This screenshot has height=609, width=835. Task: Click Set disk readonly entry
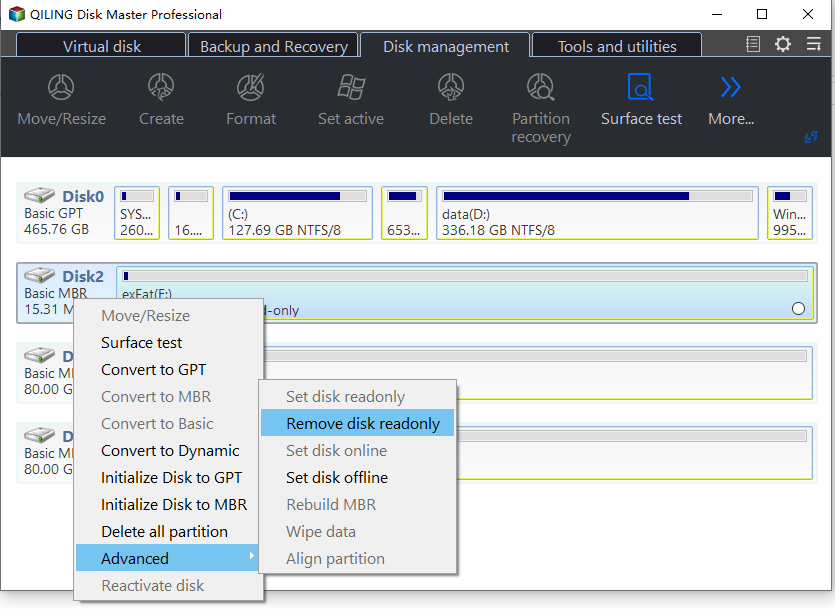click(x=357, y=397)
